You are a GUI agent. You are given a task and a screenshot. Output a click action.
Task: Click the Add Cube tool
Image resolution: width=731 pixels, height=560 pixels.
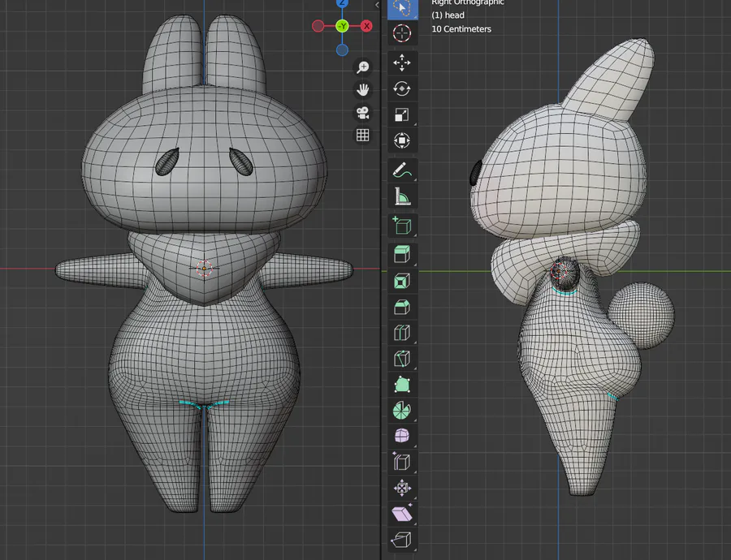(x=402, y=226)
